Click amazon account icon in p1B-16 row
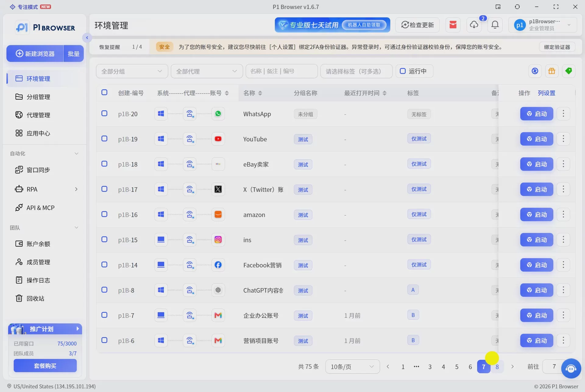This screenshot has width=585, height=392. click(218, 215)
